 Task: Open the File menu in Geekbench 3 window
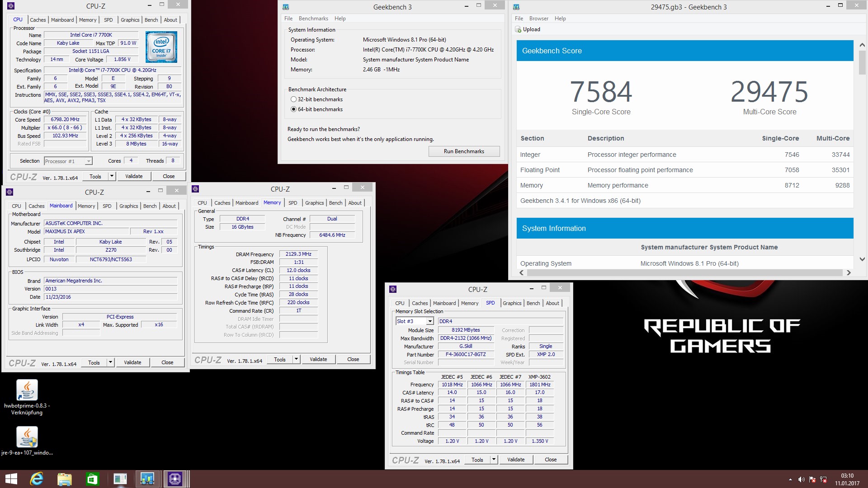click(x=288, y=19)
